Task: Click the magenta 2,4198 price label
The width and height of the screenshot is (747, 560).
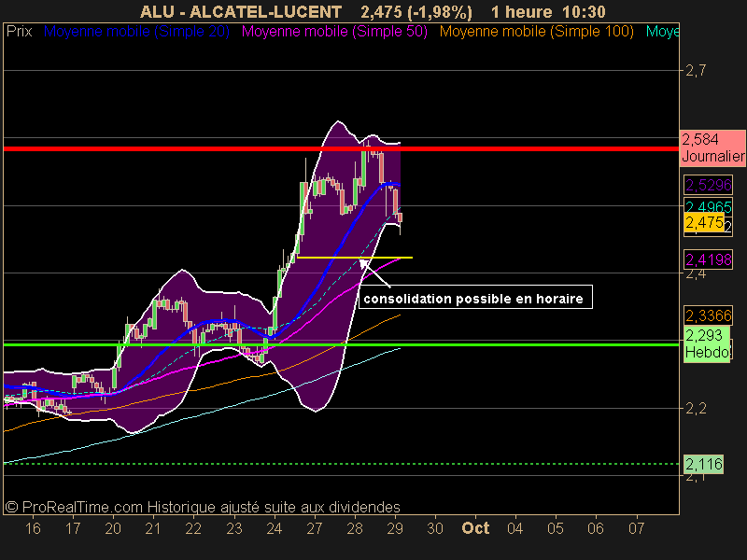Action: [x=708, y=259]
